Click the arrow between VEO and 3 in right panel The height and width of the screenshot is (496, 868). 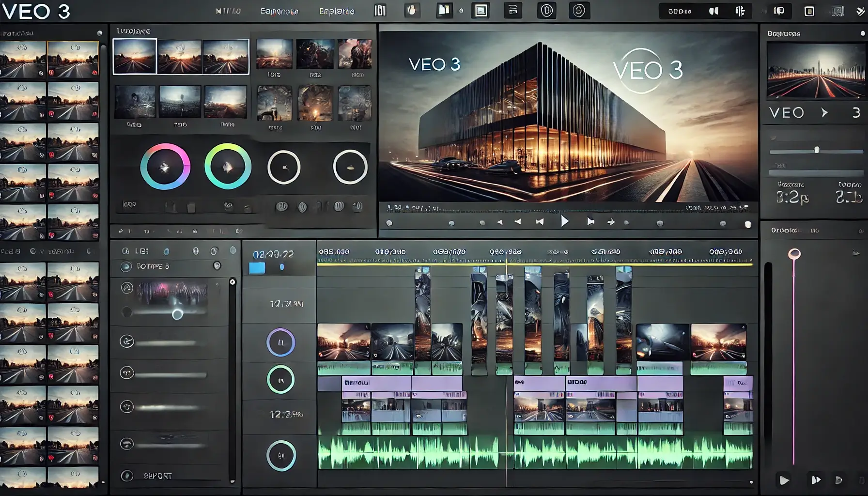pos(824,113)
